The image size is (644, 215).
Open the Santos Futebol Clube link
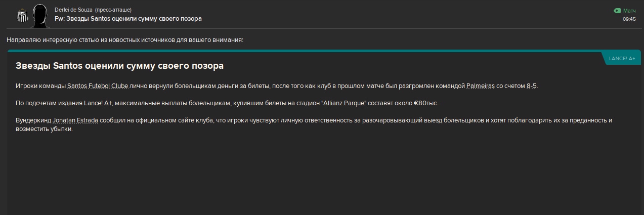click(98, 86)
